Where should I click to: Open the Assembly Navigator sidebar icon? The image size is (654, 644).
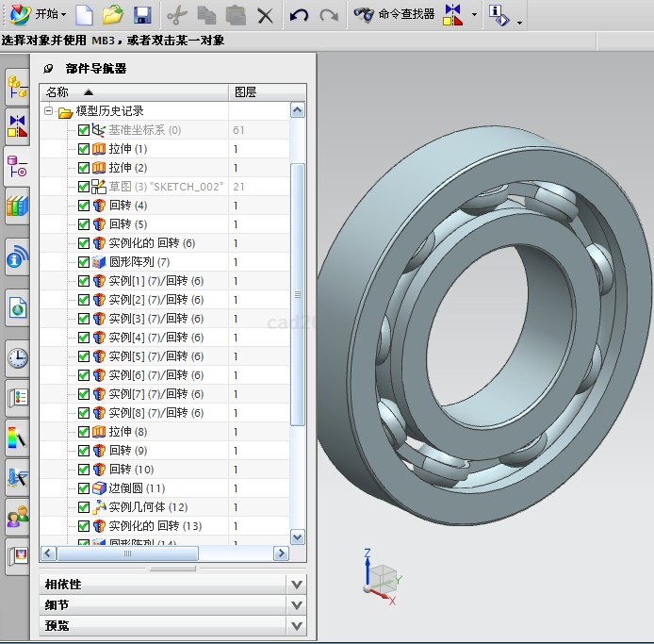[17, 88]
